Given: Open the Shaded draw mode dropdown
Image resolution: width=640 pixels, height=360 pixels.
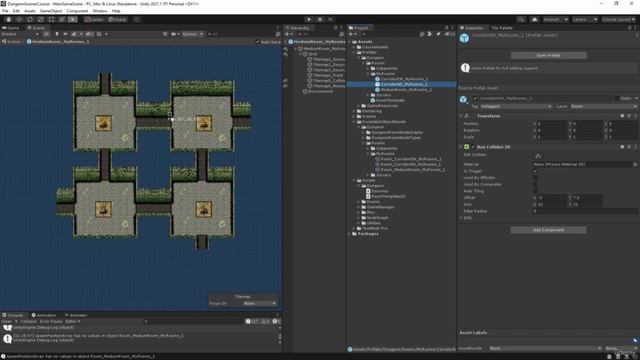Looking at the screenshot, I should tap(20, 34).
